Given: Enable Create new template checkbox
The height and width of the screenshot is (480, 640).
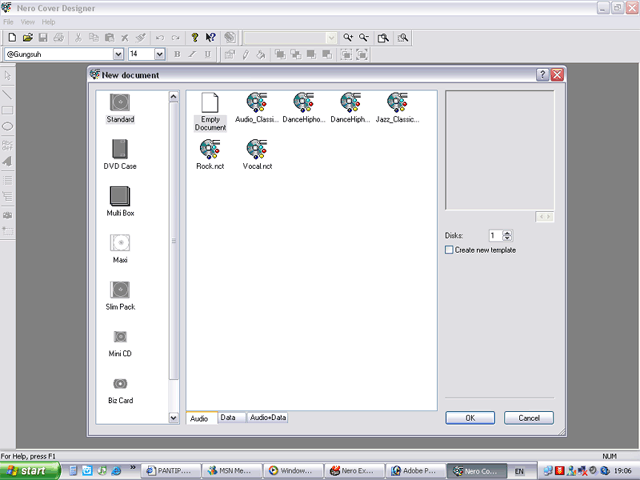Looking at the screenshot, I should pyautogui.click(x=449, y=250).
